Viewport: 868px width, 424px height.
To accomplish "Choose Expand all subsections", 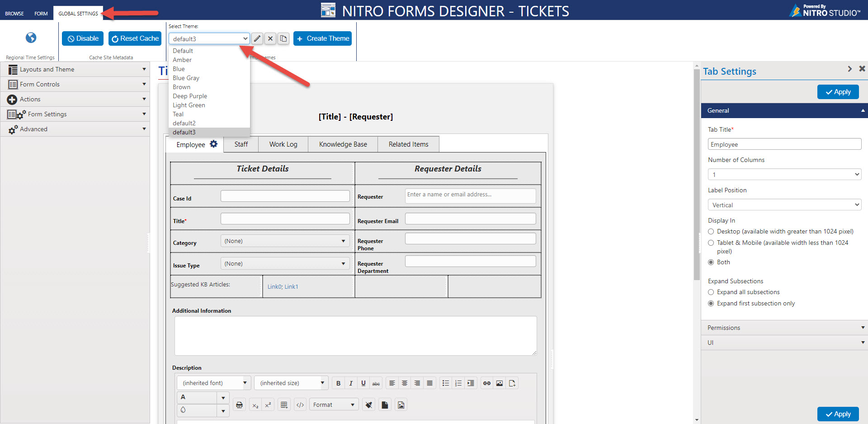I will (x=711, y=292).
